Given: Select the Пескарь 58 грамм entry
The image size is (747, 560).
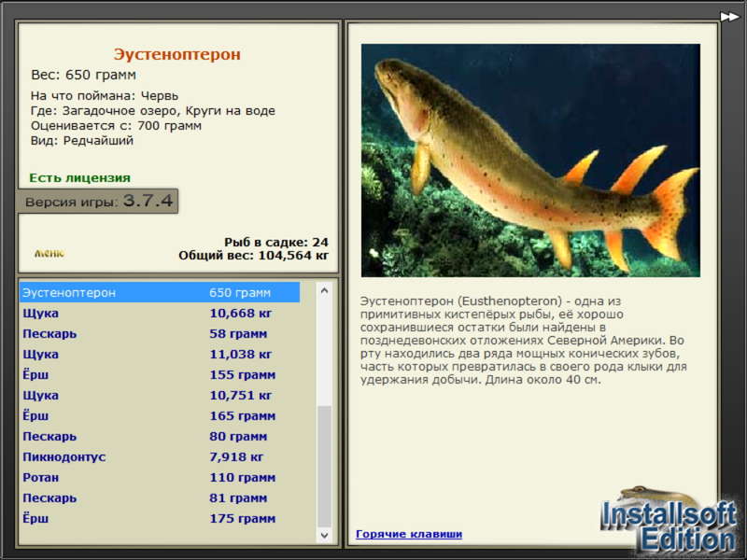Looking at the screenshot, I should click(x=160, y=334).
